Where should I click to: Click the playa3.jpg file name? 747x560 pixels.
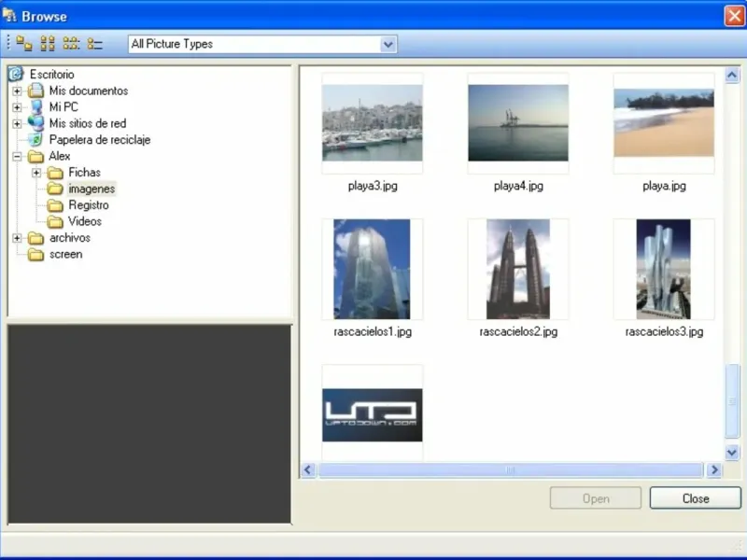(x=373, y=186)
